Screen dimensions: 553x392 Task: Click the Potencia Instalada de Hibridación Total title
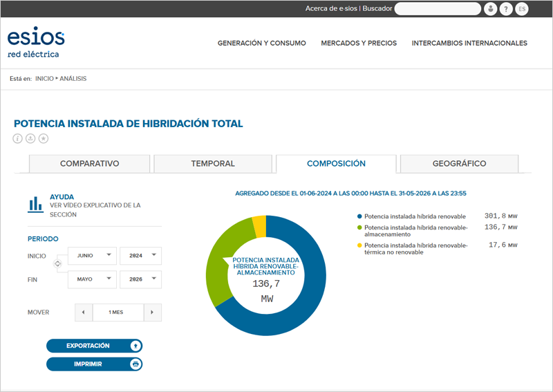[x=129, y=124]
